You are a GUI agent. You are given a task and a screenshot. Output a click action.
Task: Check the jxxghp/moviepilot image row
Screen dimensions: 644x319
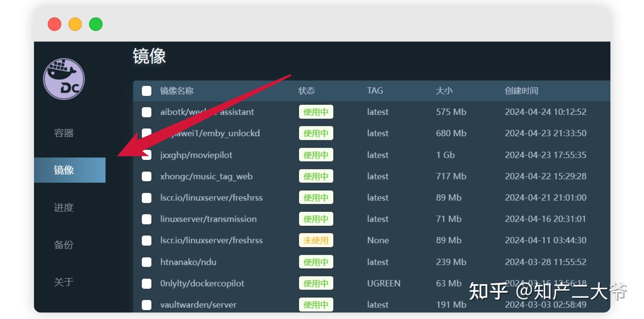pos(147,155)
